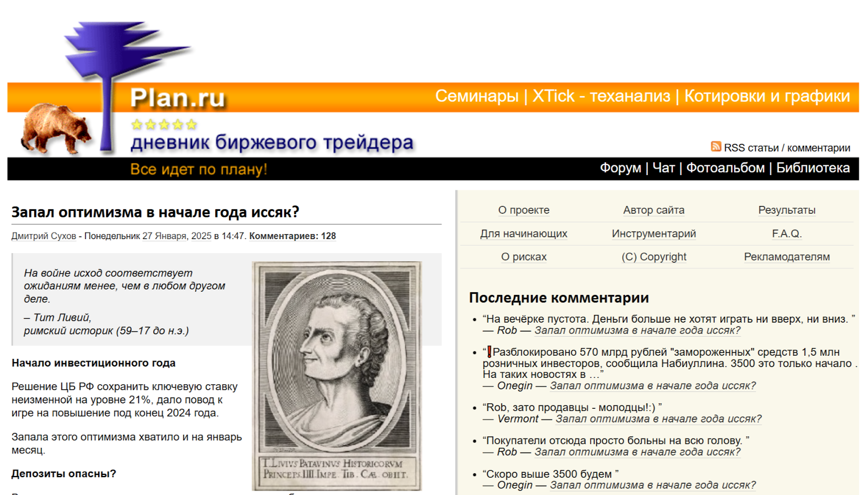The image size is (868, 495).
Task: Open the (C) Copyright page
Action: click(x=654, y=257)
